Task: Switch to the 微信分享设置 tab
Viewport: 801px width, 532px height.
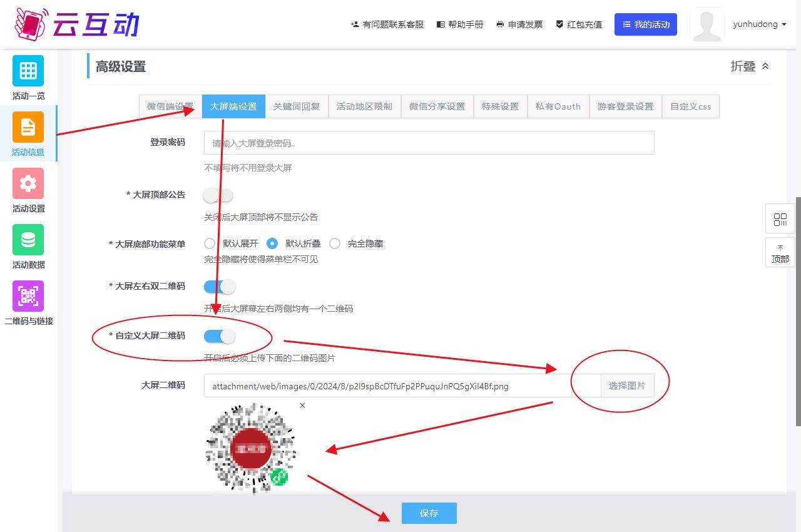Action: click(x=437, y=106)
